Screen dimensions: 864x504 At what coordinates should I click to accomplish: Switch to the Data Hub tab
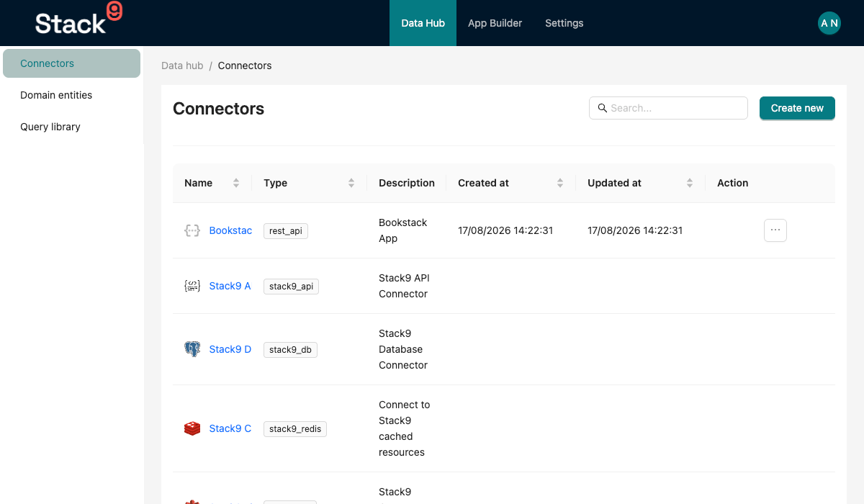point(423,23)
